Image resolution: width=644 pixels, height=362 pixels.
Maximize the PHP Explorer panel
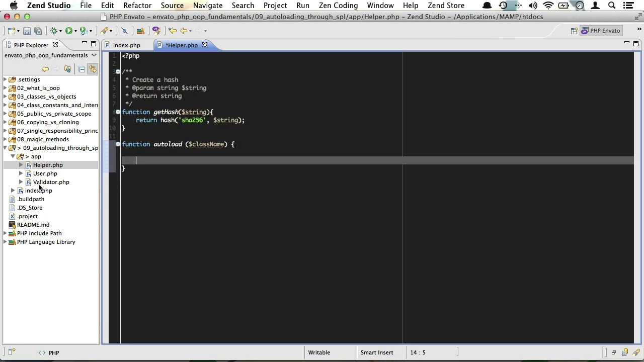[x=94, y=44]
